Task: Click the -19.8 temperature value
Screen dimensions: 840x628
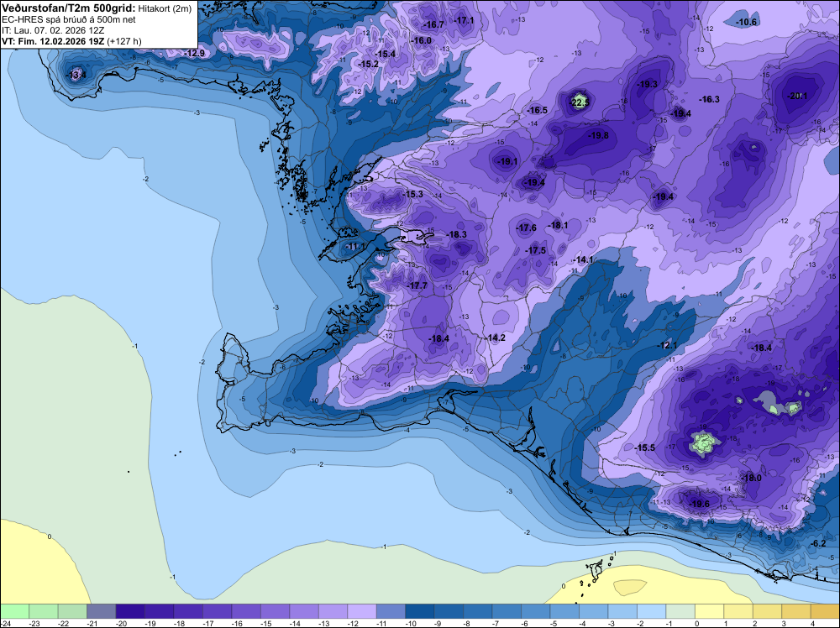Action: 598,135
